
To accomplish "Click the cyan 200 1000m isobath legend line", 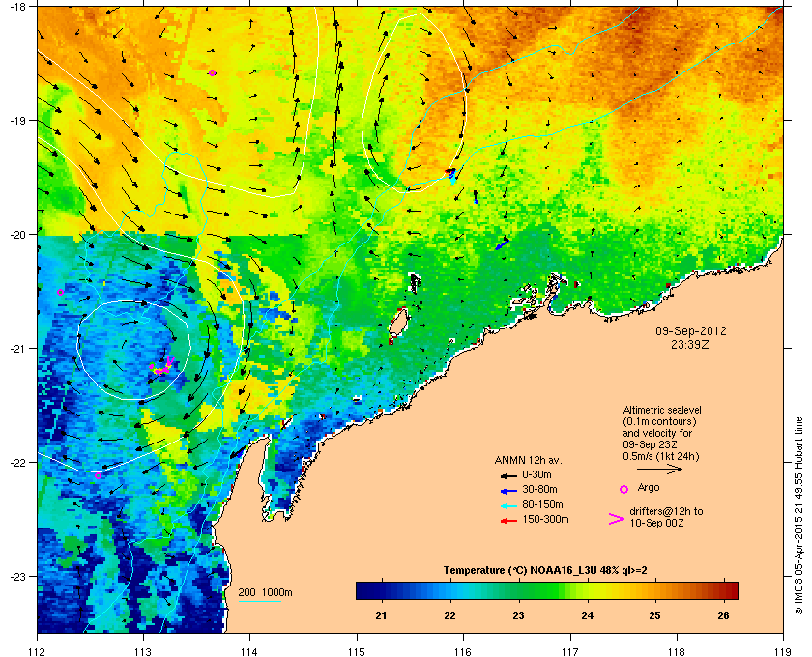I will 260,602.
